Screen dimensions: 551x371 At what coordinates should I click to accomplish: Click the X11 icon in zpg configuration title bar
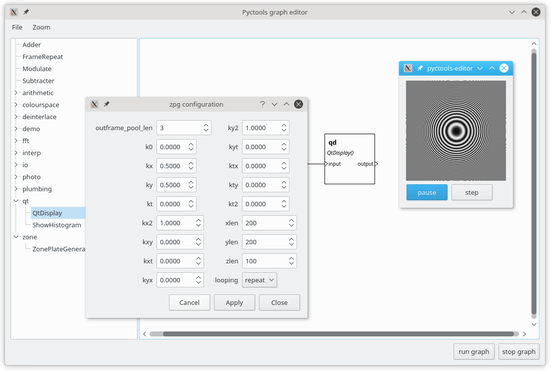tap(94, 104)
